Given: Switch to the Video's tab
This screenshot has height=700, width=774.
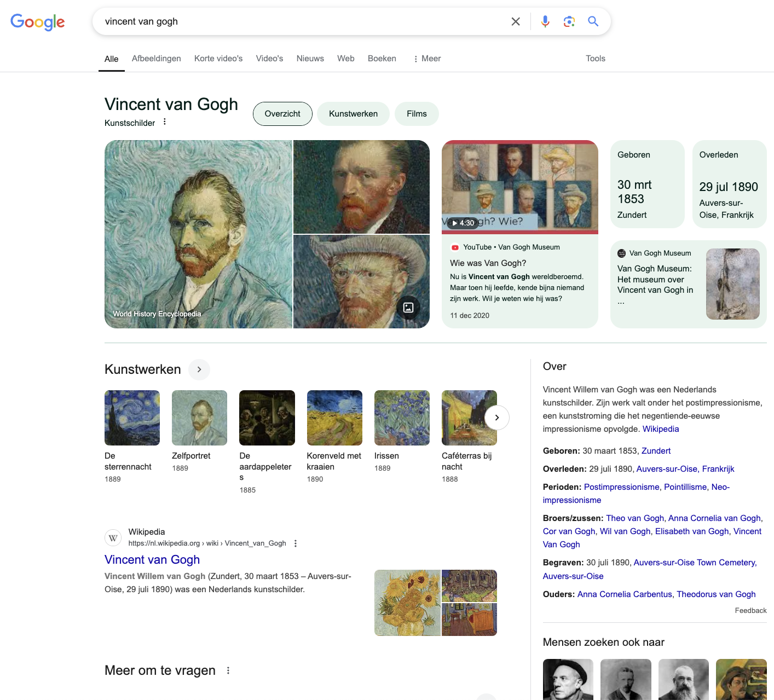Looking at the screenshot, I should 269,59.
